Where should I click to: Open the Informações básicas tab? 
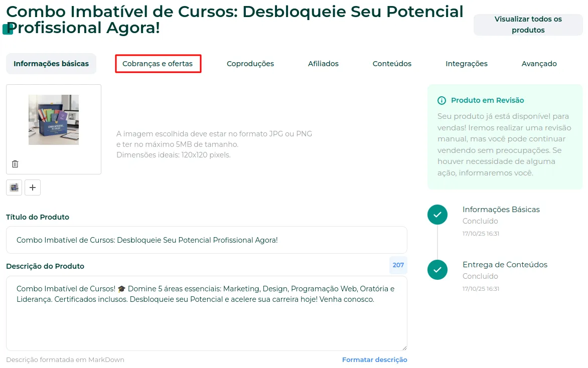pos(51,64)
